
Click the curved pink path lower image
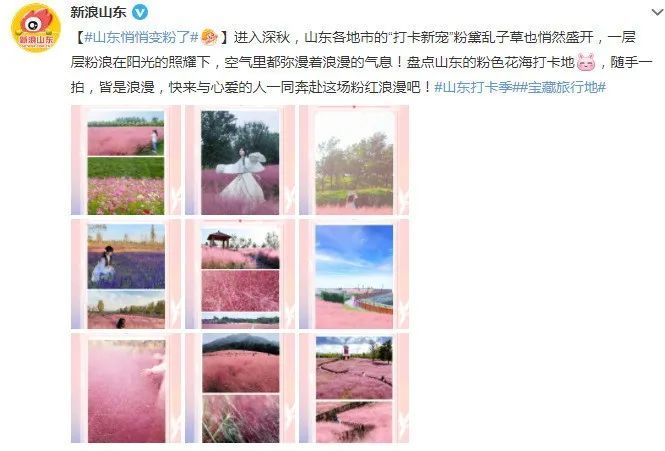(x=354, y=422)
